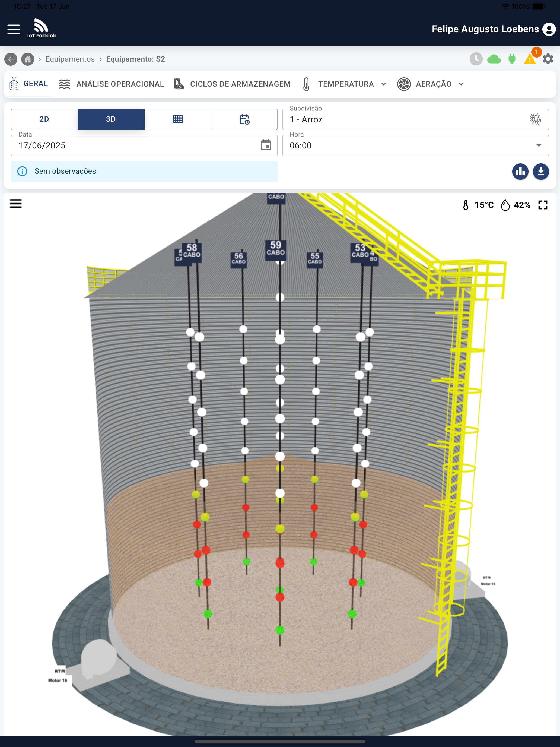Screen dimensions: 560x747
Task: Open the bar chart button
Action: pyautogui.click(x=520, y=172)
